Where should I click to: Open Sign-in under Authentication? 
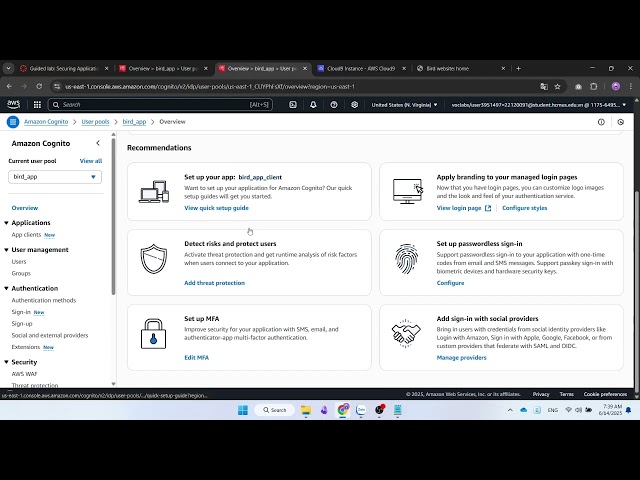coord(21,312)
